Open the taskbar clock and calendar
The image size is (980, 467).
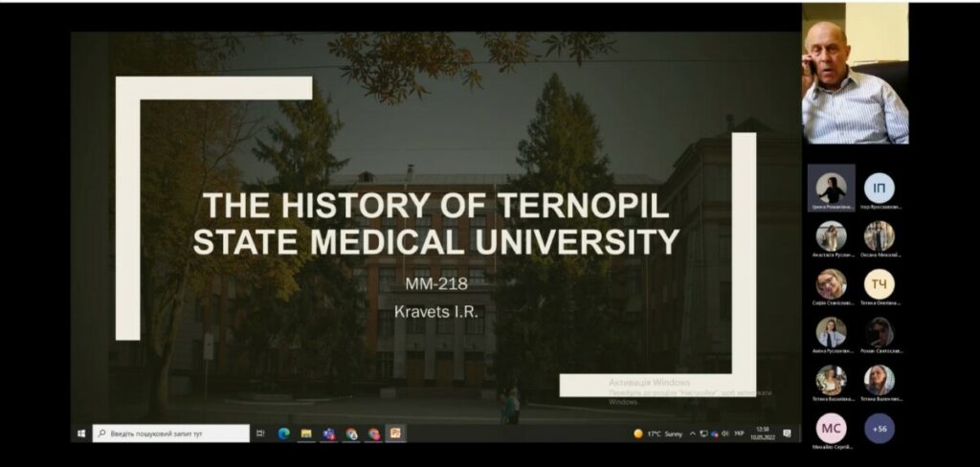pos(763,434)
